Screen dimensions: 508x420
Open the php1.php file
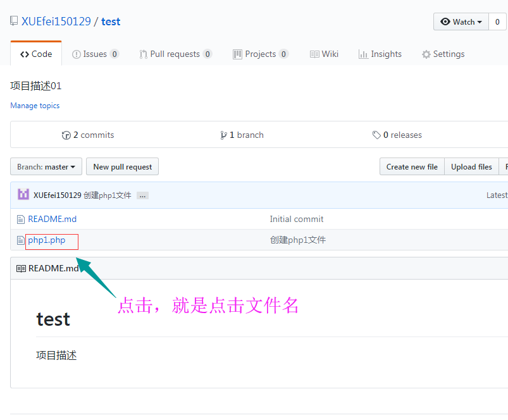pos(47,240)
